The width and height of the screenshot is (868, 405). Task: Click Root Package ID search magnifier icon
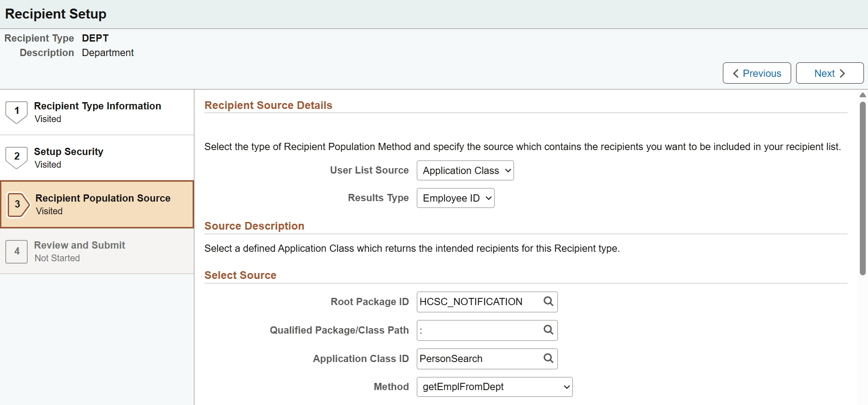548,301
